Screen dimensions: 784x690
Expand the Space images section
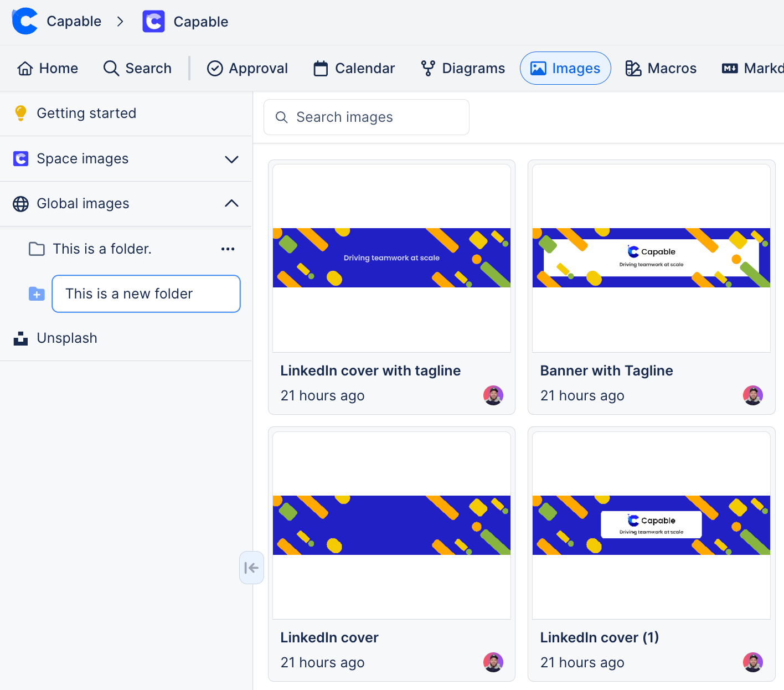point(231,159)
